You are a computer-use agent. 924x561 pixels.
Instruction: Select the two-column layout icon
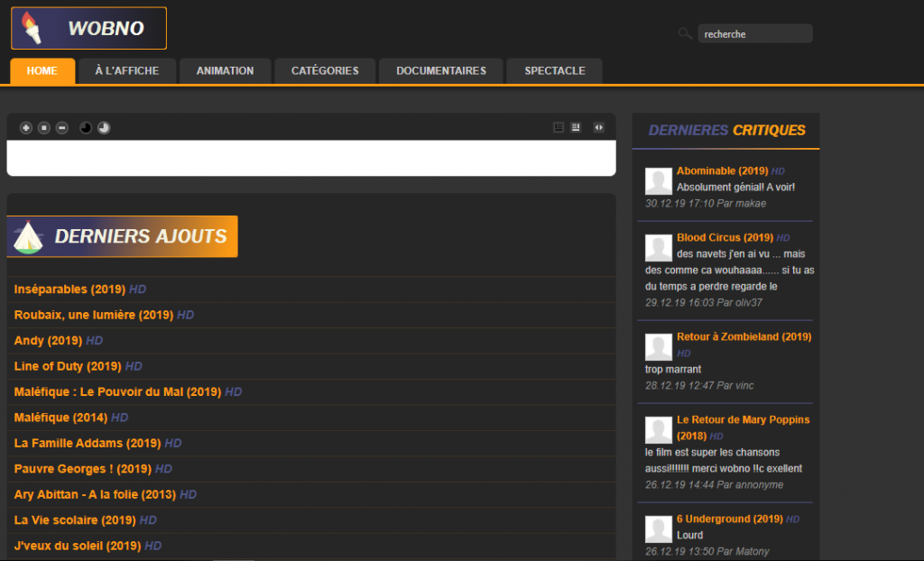[x=576, y=127]
